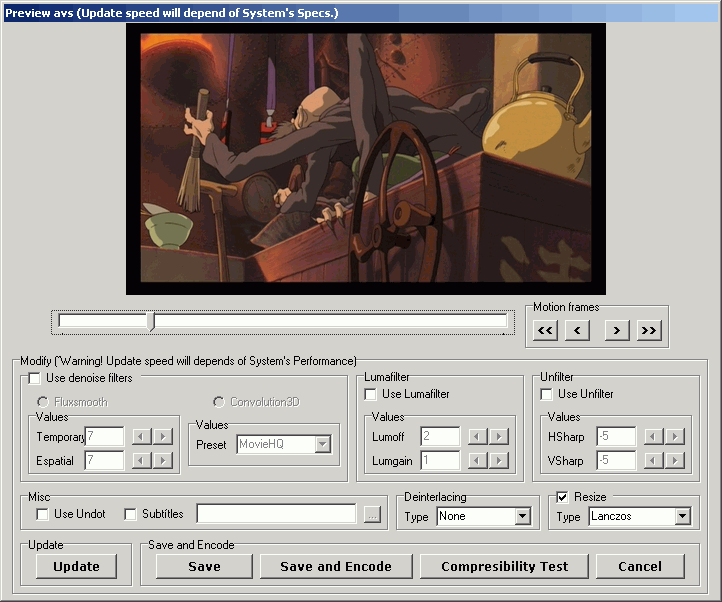
Task: Jump forward many frames with >> button
Action: (649, 330)
